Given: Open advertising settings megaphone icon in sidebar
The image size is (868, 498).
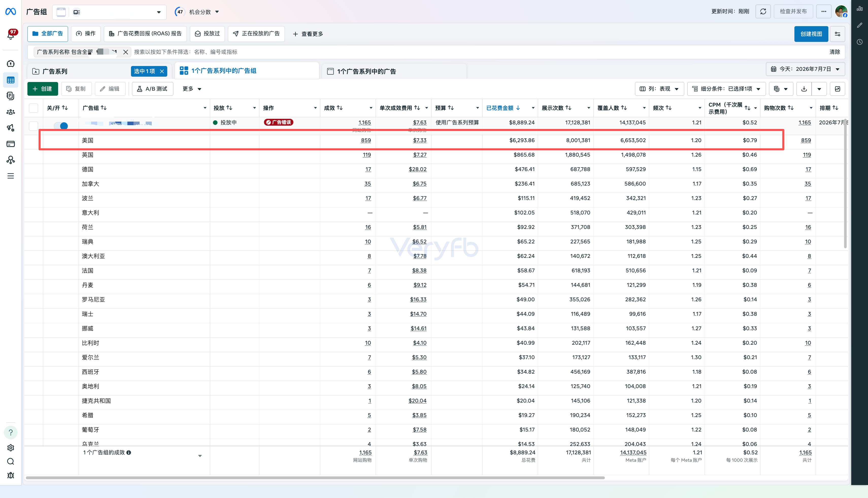Looking at the screenshot, I should pyautogui.click(x=11, y=128).
